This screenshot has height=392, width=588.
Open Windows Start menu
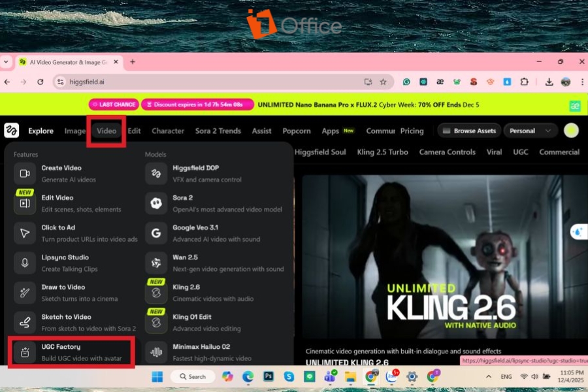click(x=157, y=376)
